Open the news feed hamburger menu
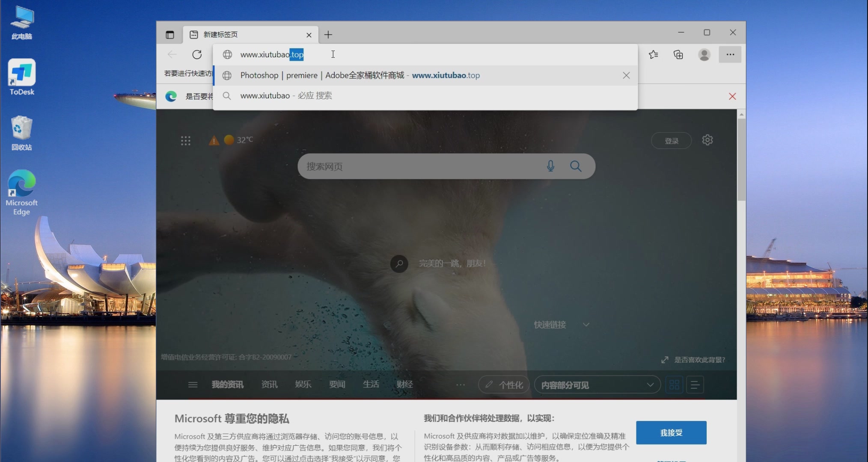 pos(193,385)
